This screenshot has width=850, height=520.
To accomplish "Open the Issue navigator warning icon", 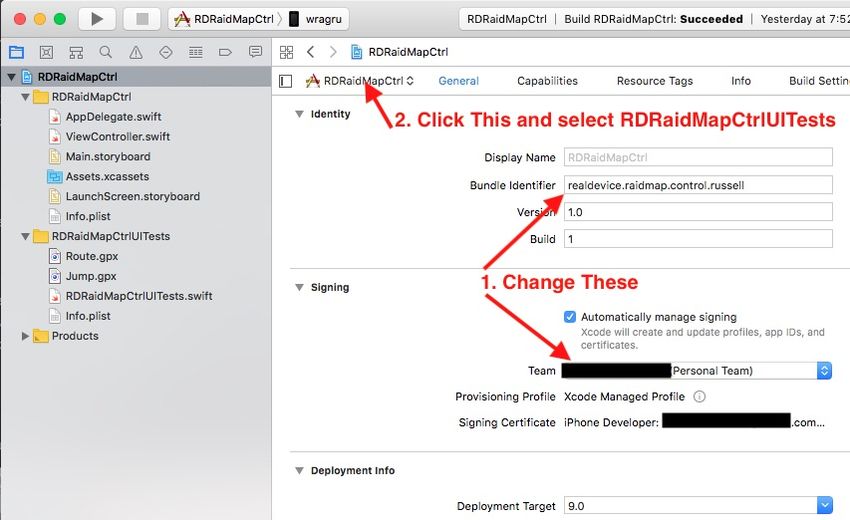I will click(136, 52).
